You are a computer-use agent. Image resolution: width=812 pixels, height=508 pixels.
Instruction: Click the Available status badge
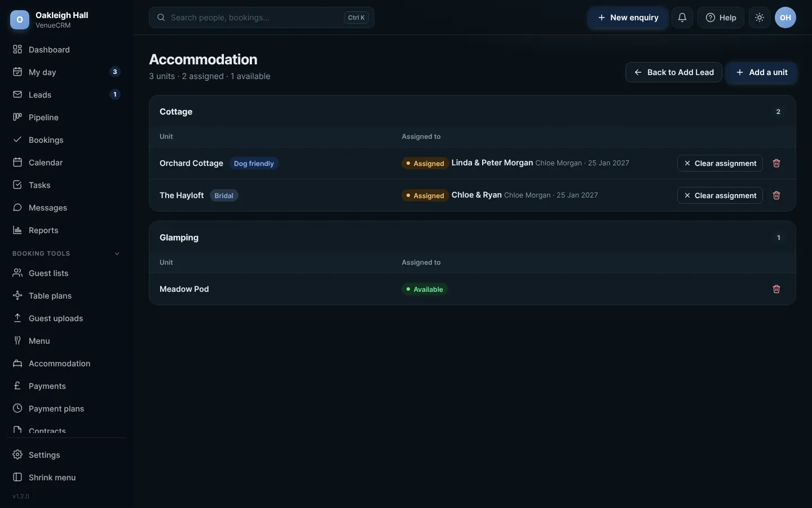[425, 290]
